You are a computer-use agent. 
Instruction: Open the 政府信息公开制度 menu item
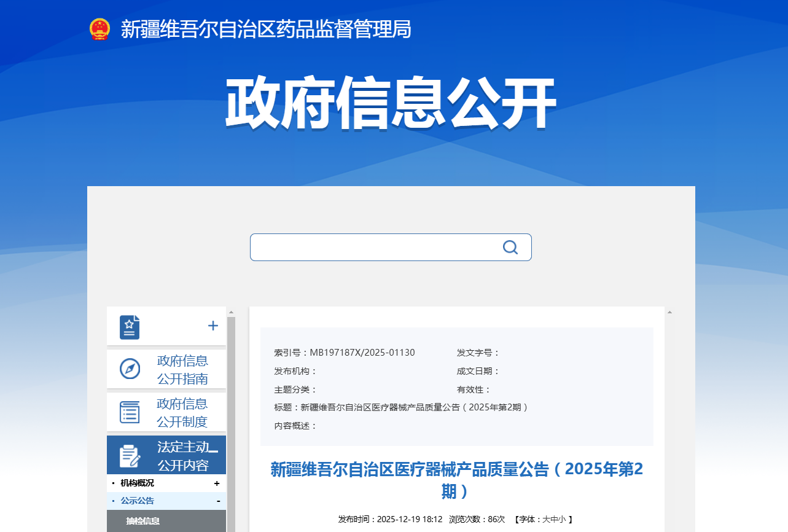point(182,412)
